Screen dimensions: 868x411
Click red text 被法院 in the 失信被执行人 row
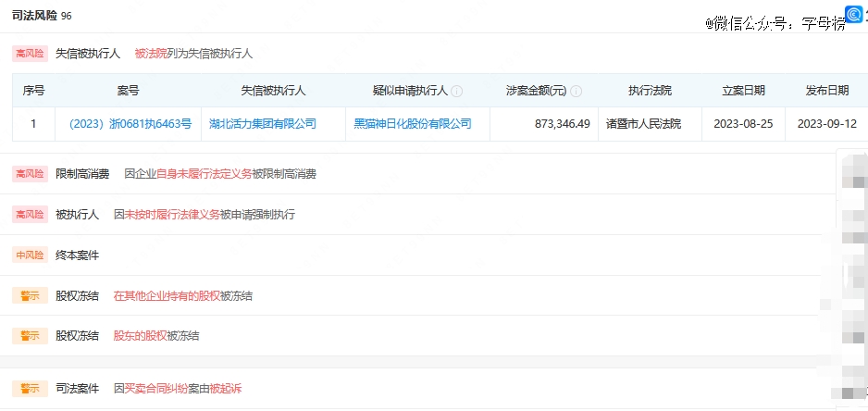tap(151, 54)
